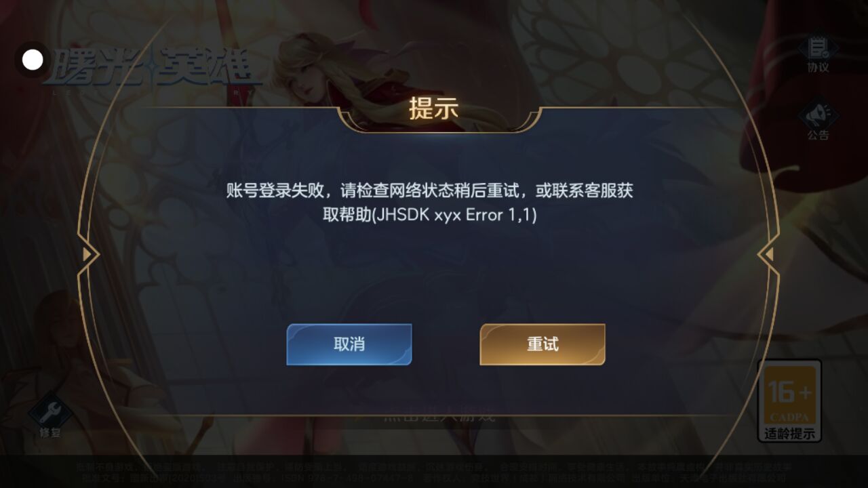
Task: Click the footer health advisory text
Action: (x=434, y=472)
